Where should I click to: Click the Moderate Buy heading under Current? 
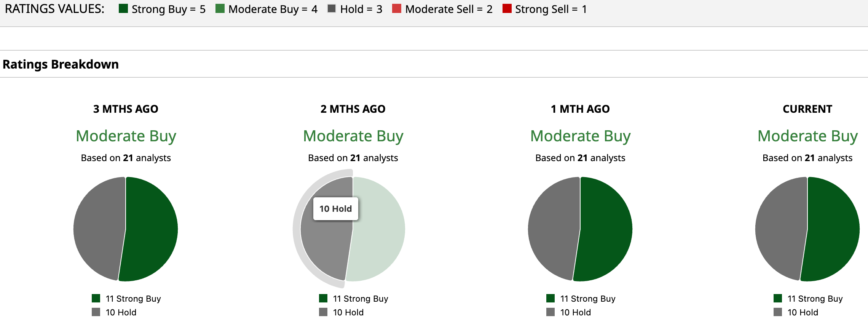click(807, 136)
